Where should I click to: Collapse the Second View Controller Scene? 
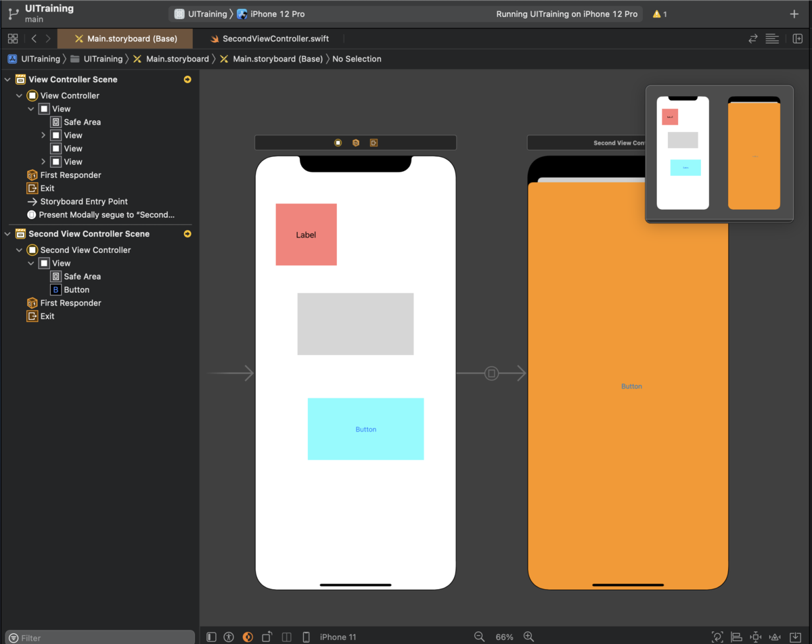pyautogui.click(x=7, y=233)
